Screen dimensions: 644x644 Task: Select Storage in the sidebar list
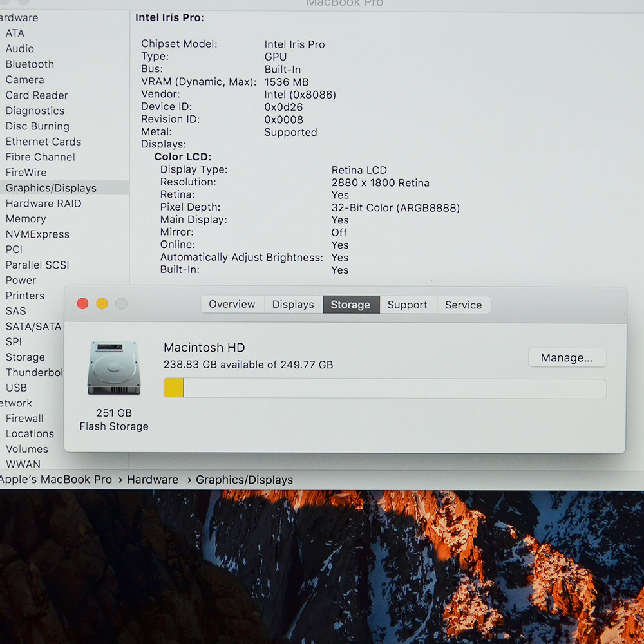click(25, 357)
